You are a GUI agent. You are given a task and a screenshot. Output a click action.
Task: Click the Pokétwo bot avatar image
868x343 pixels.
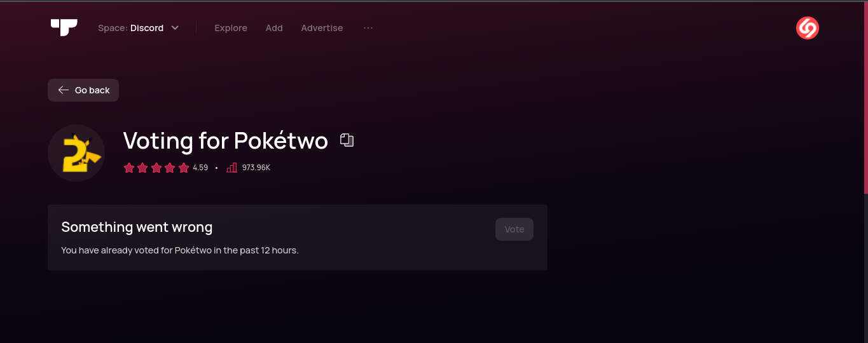point(76,153)
